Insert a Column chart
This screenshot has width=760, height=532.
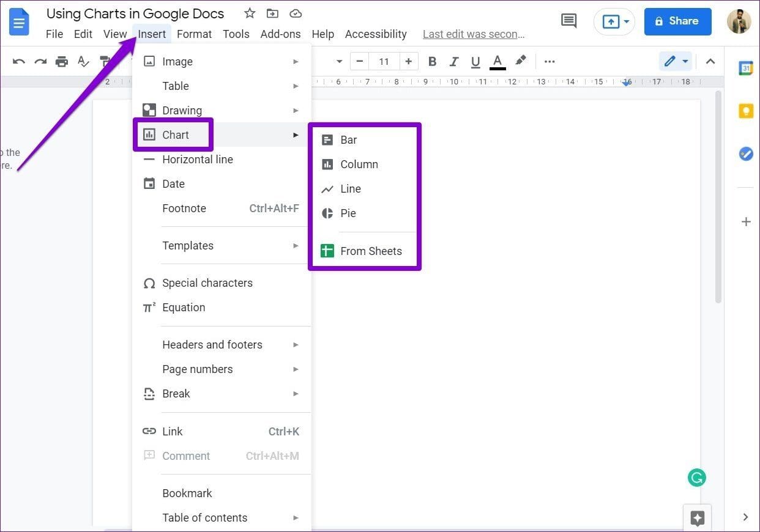365,164
